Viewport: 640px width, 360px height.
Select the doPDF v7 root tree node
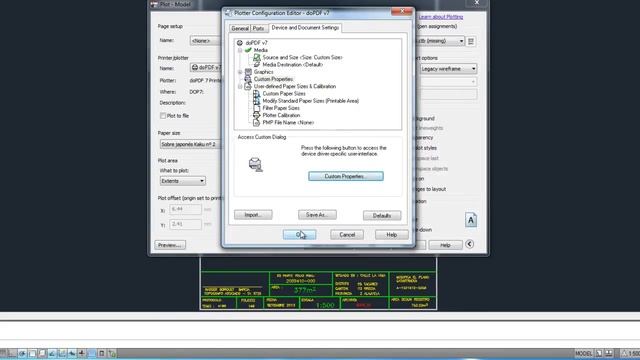point(256,43)
